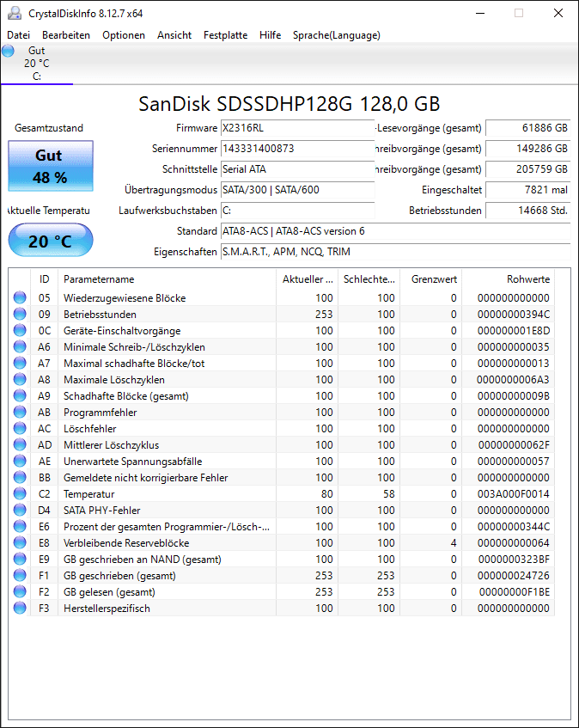
Task: Click the status orb of row A6
Action: click(20, 346)
